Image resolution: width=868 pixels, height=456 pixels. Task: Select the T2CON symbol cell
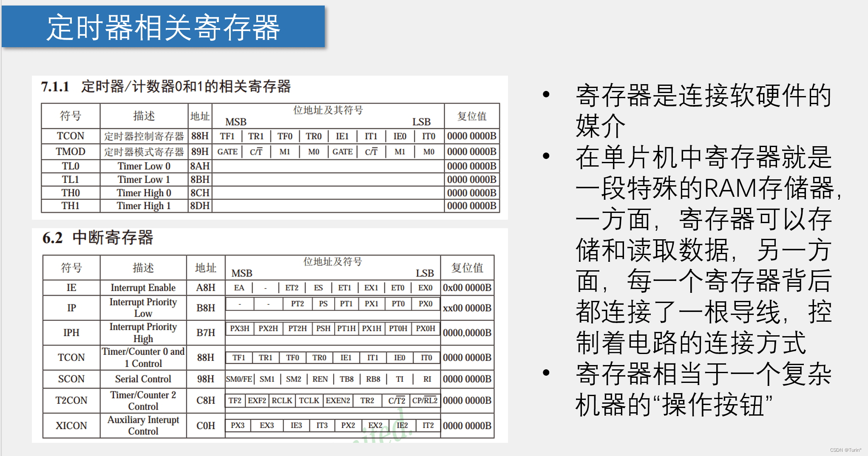71,400
